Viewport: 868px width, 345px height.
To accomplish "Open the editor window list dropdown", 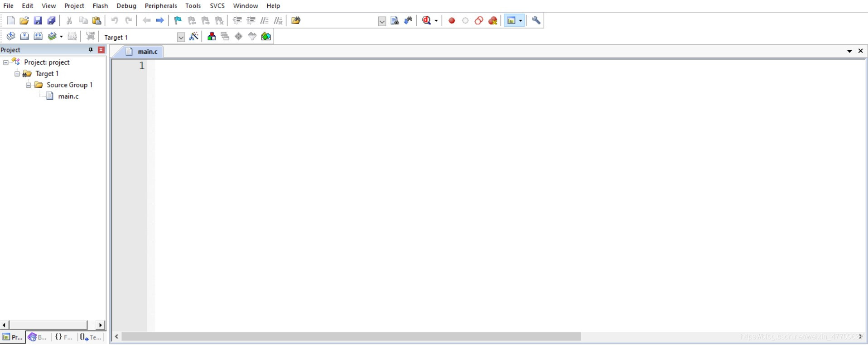I will coord(849,51).
